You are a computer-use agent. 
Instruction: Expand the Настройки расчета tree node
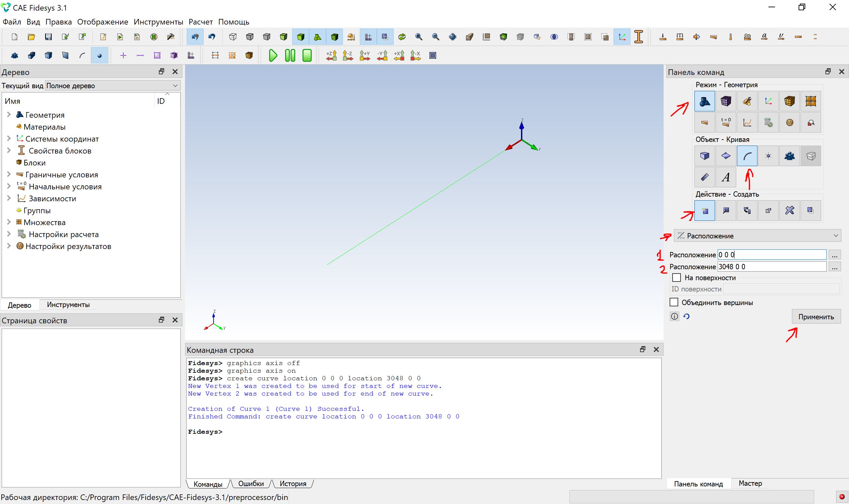coord(9,234)
